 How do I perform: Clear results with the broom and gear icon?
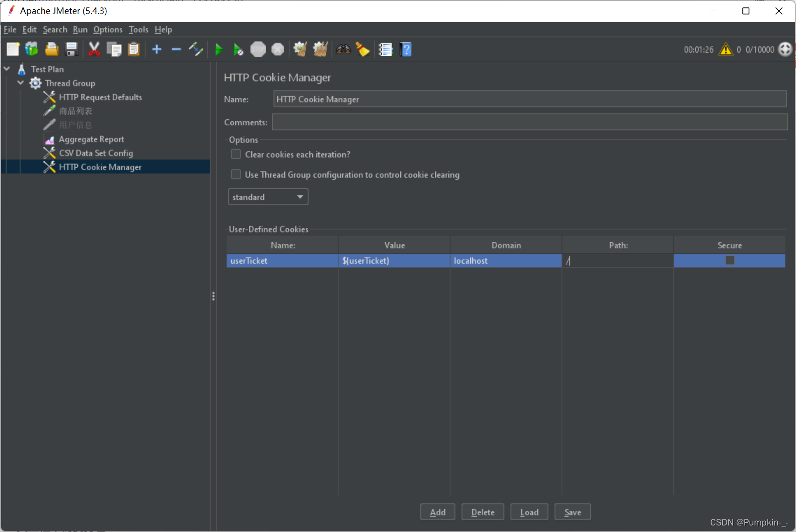[x=300, y=49]
